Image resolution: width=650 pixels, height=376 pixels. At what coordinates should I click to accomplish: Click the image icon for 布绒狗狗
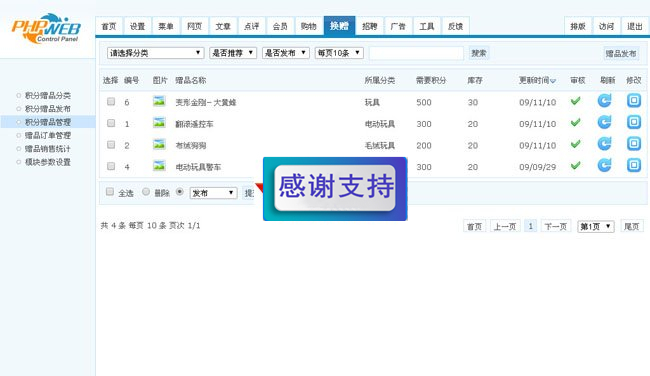click(159, 144)
